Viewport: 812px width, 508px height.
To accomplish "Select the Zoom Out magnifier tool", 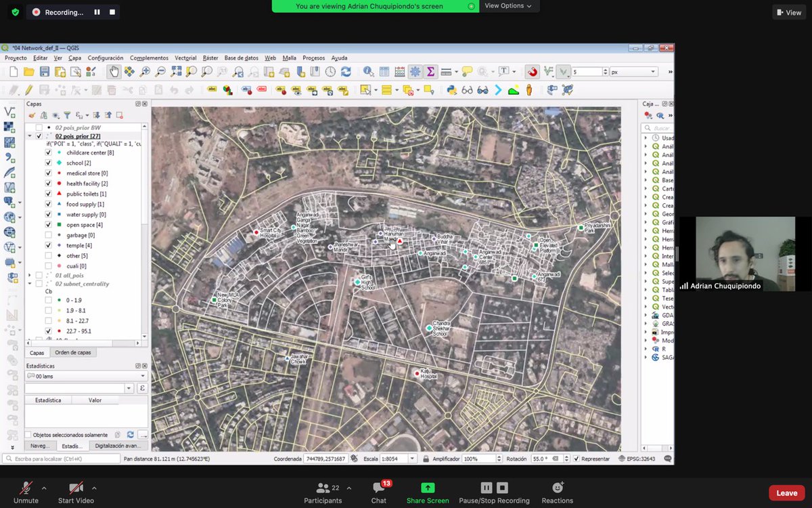I will click(160, 72).
